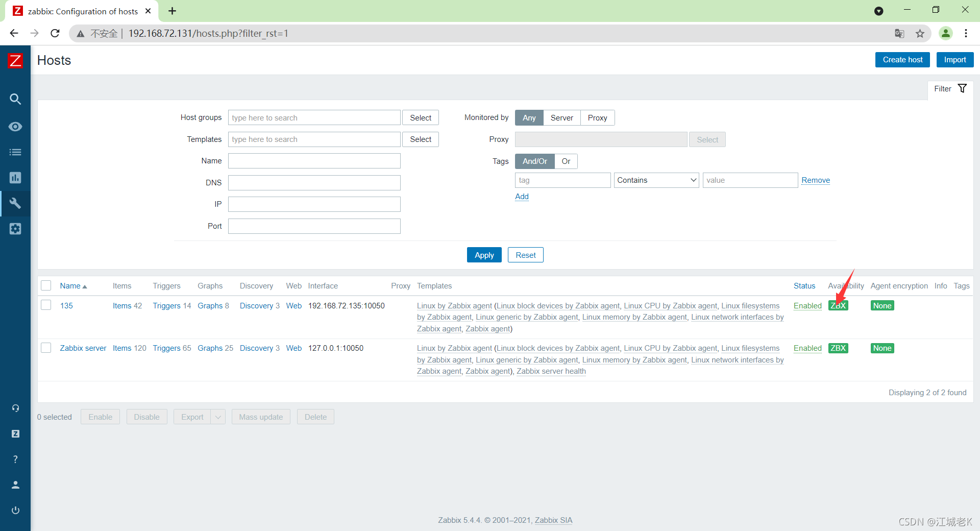Open Zabbix server health template link
980x531 pixels.
pyautogui.click(x=551, y=371)
